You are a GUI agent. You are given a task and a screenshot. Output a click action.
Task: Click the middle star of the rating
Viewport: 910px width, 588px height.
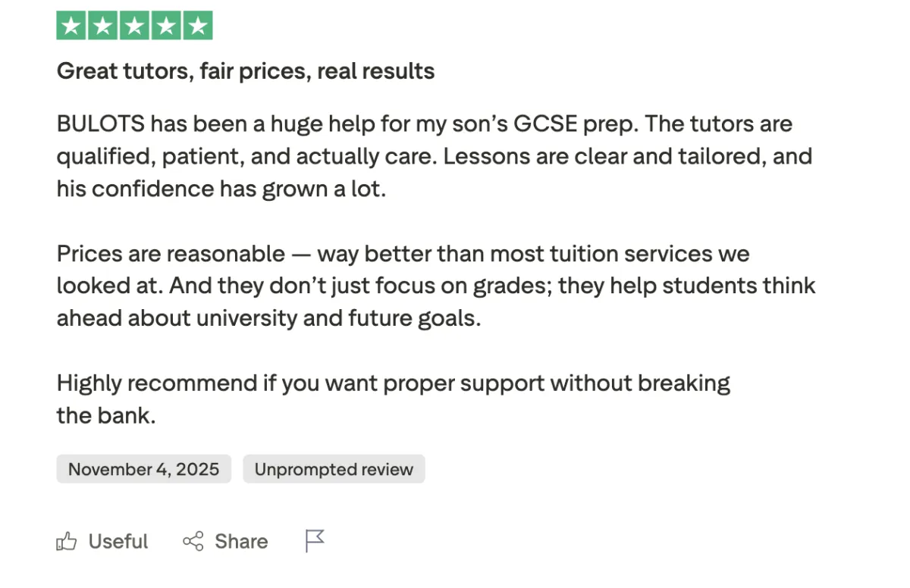(135, 26)
